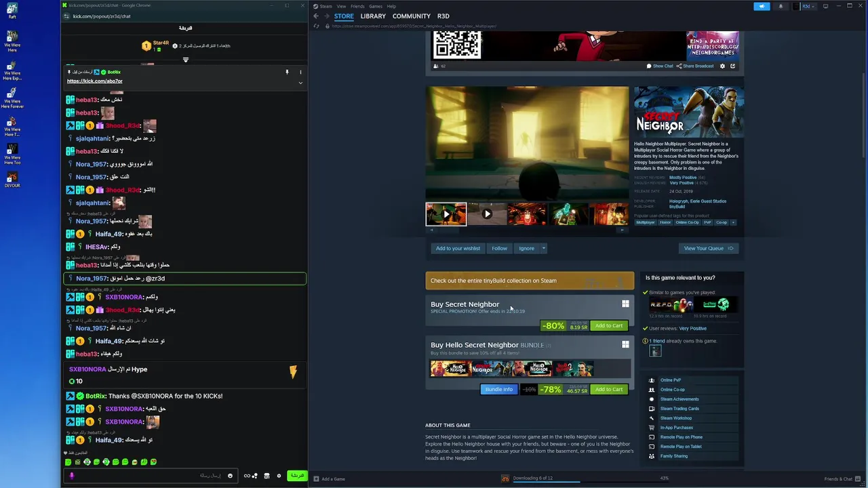Click the Multiplayer tag
Screen dimensions: 868x488
[646, 222]
